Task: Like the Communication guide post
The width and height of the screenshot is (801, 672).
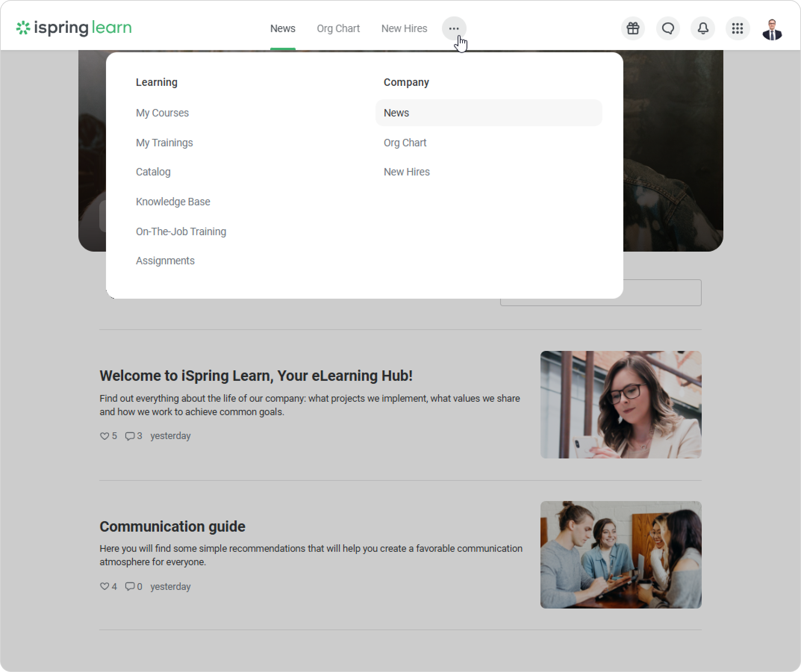Action: [x=105, y=586]
